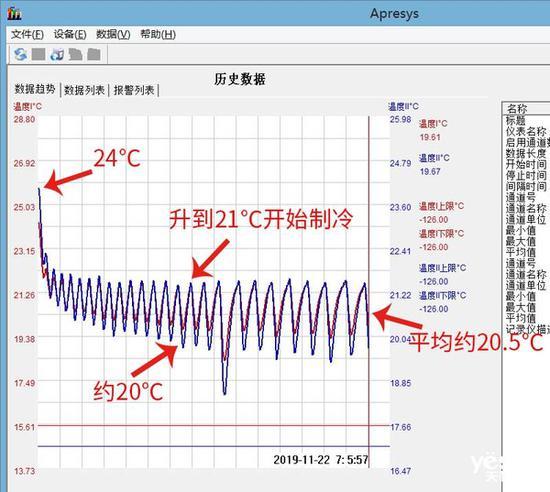The image size is (550, 492).
Task: Click the legend label 温度II上限°C
Action: (x=442, y=268)
